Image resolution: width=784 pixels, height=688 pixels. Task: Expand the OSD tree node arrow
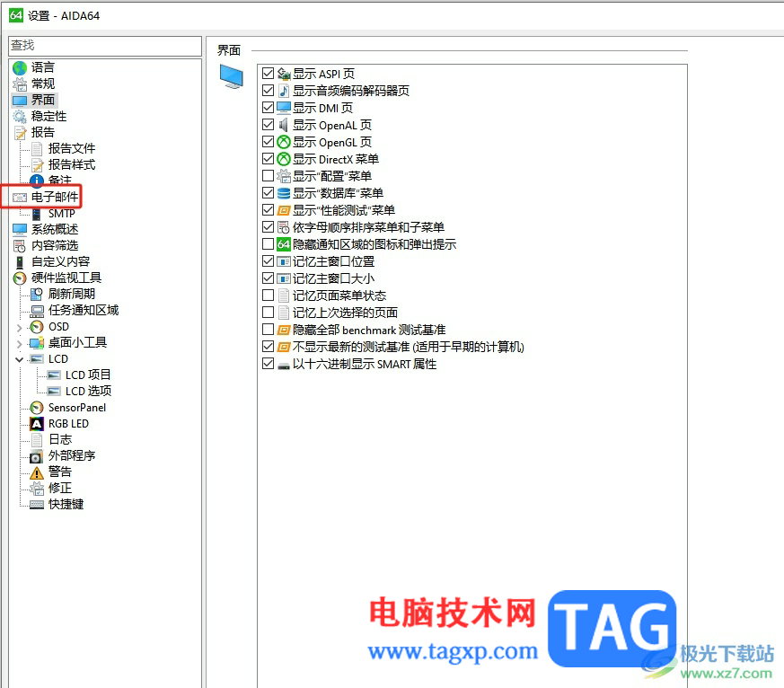click(x=20, y=328)
